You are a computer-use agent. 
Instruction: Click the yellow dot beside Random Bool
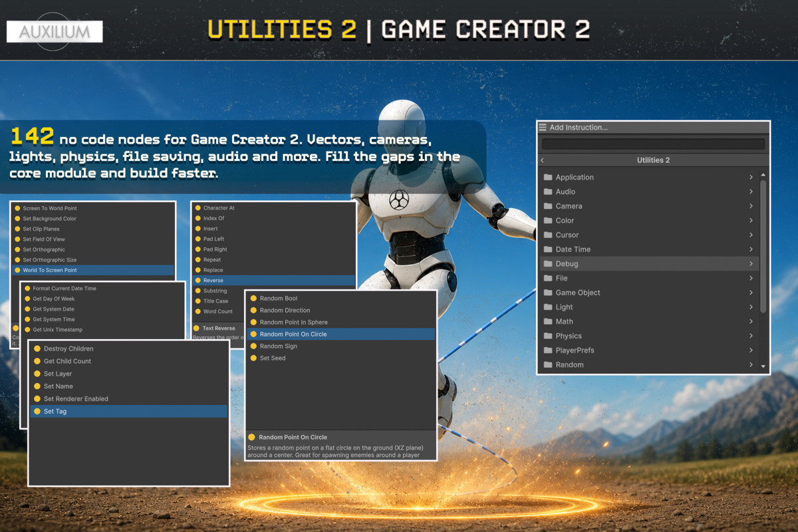[253, 299]
